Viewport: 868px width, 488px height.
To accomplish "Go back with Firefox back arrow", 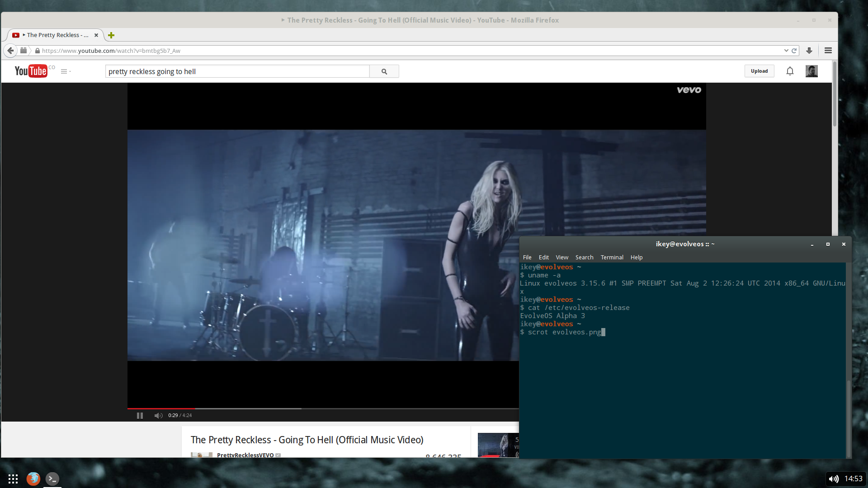I will tap(10, 51).
